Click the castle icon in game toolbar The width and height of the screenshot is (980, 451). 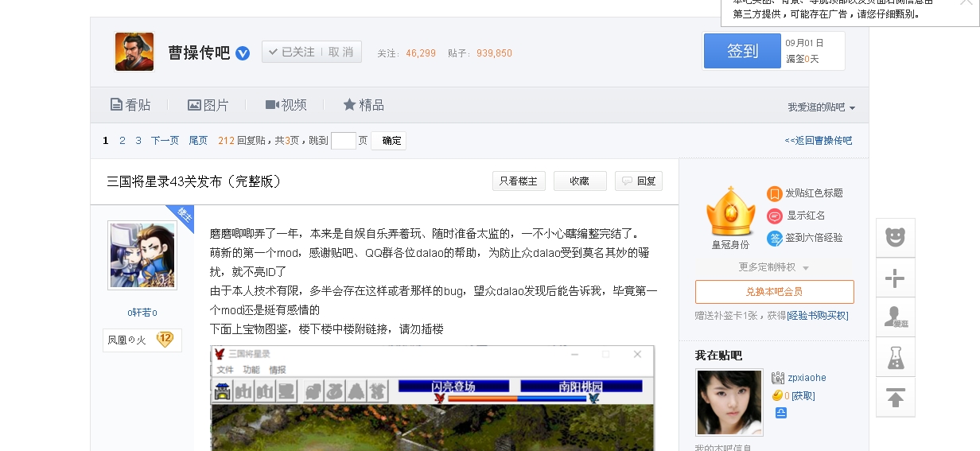click(224, 391)
